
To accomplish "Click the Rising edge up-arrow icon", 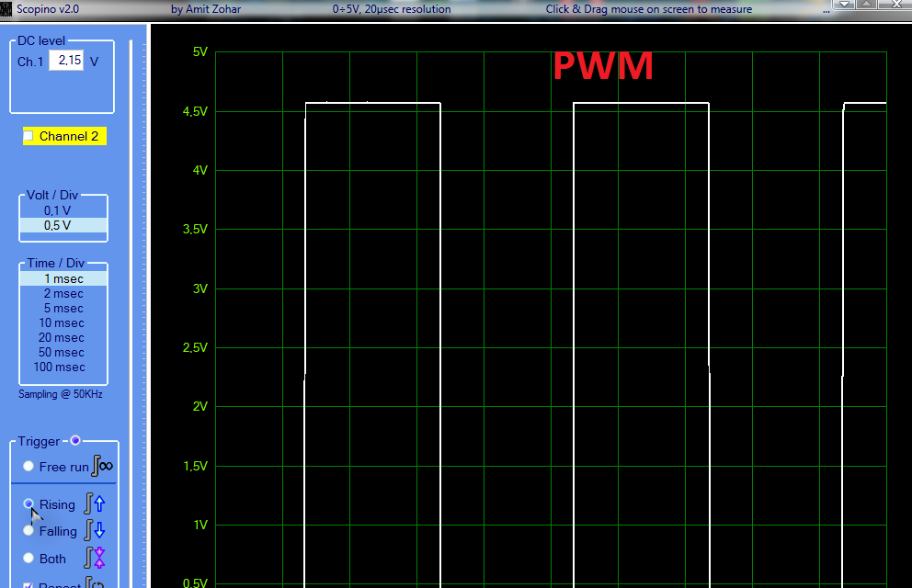I will point(95,503).
